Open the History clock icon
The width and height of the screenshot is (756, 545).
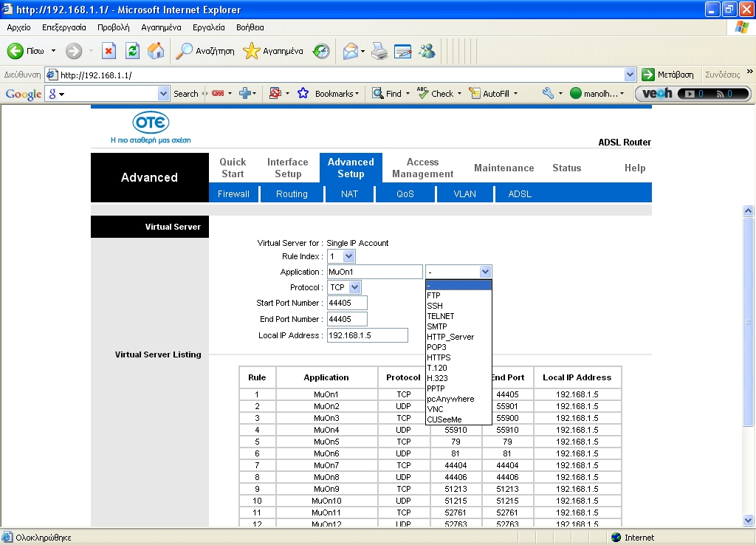320,51
